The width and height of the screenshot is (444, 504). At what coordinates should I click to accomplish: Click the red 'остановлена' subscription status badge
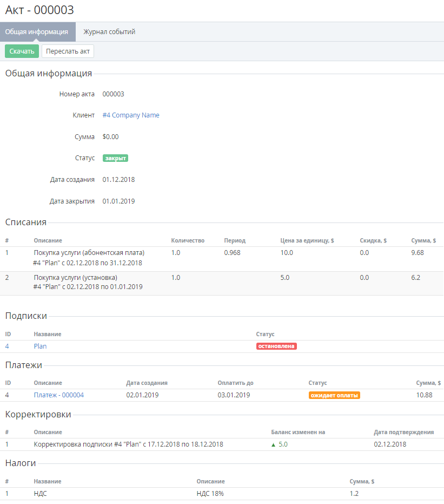click(x=276, y=346)
